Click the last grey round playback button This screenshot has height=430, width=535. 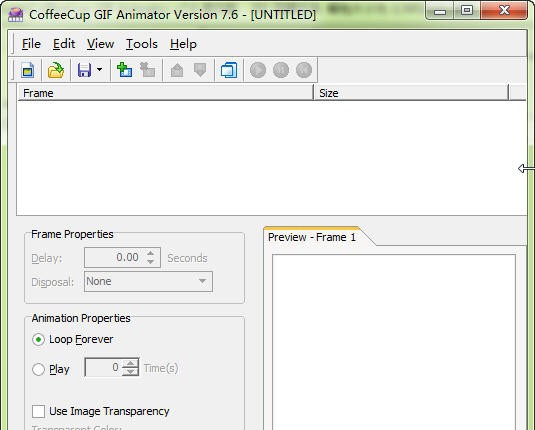click(304, 70)
